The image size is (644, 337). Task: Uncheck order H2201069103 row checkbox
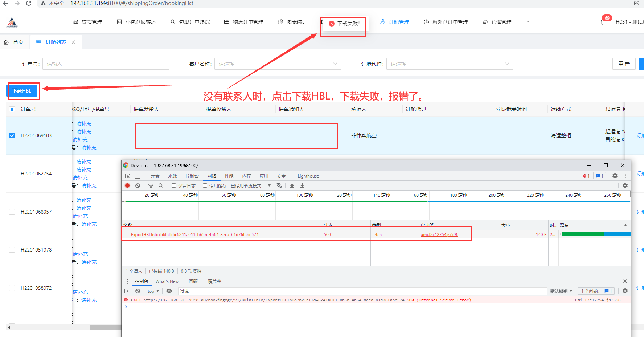tap(12, 135)
